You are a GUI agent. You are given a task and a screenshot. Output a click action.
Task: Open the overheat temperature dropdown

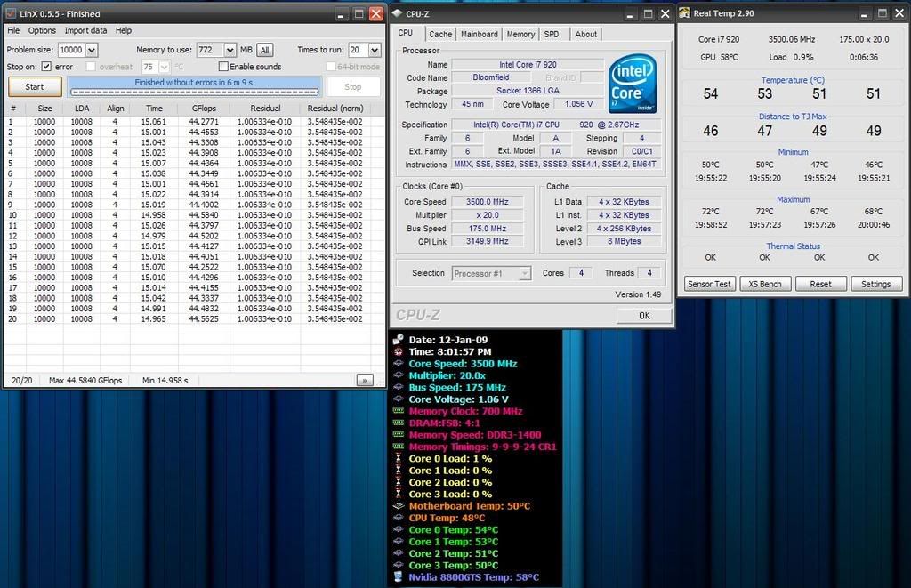tap(164, 67)
